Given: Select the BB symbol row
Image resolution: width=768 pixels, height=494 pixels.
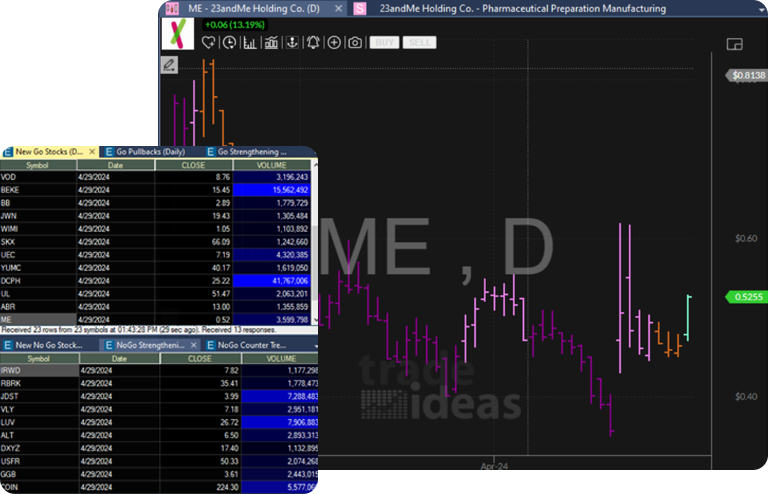Looking at the screenshot, I should click(155, 203).
